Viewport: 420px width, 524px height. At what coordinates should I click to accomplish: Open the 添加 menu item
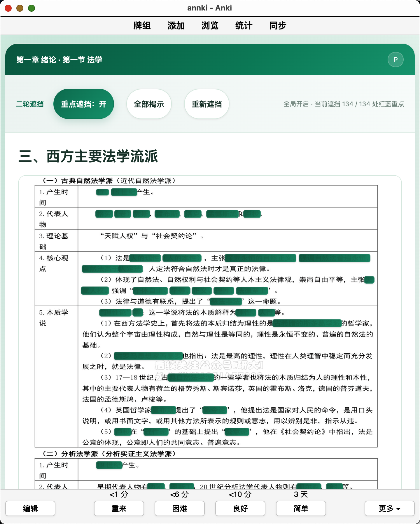pyautogui.click(x=176, y=26)
